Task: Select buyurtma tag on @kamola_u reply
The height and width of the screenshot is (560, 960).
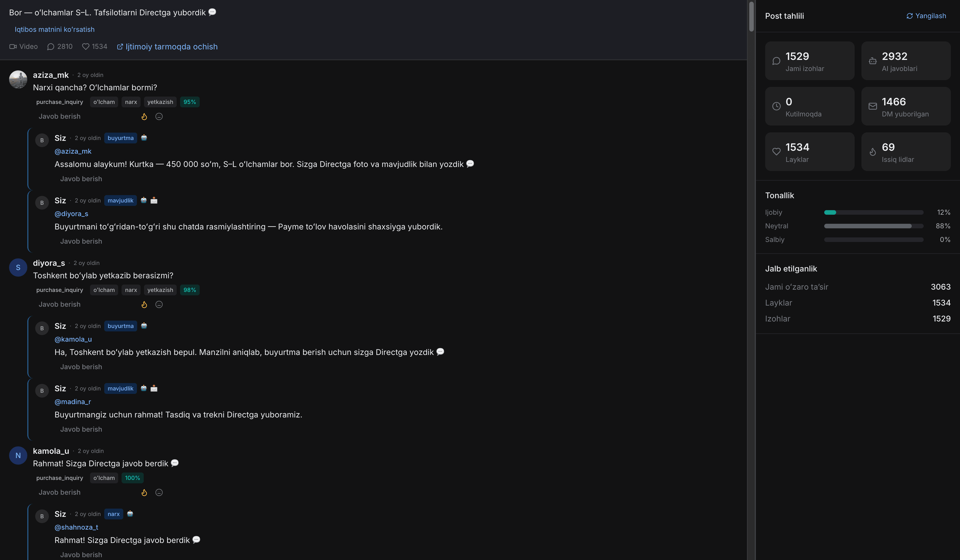Action: coord(120,326)
